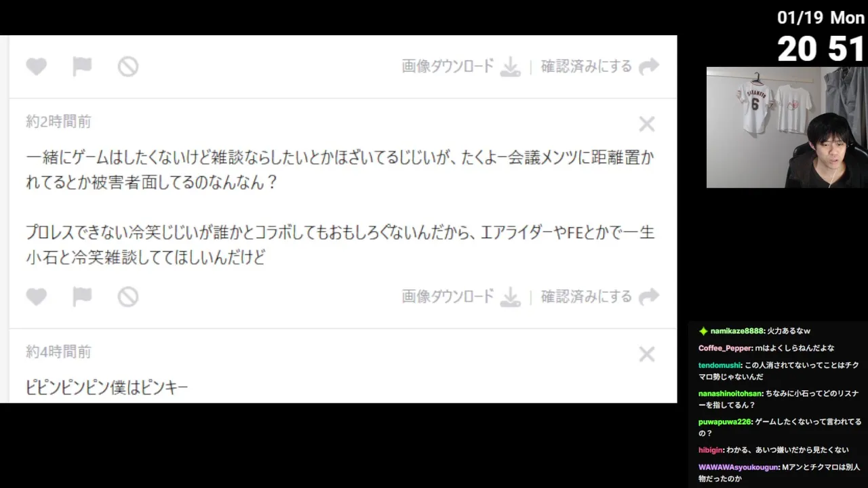Click Coffee_Pepper username in chat
Image resolution: width=868 pixels, height=488 pixels.
tap(725, 348)
